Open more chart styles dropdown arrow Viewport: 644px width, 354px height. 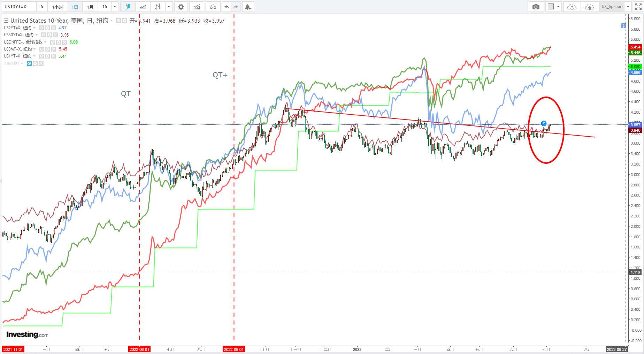tap(169, 7)
